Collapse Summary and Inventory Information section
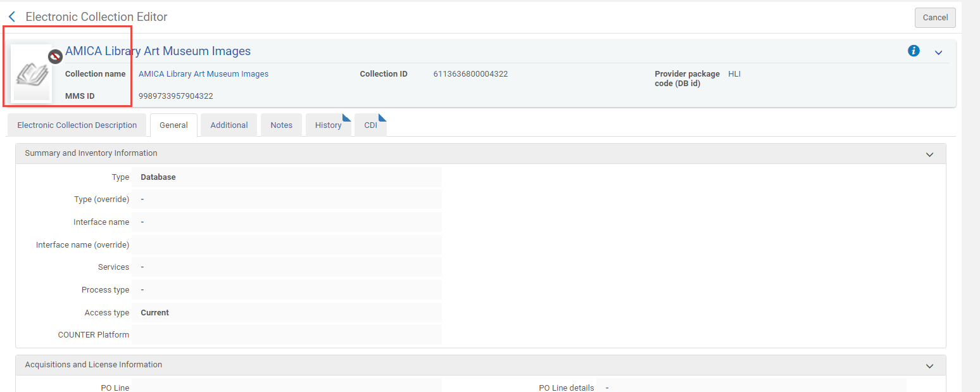980x392 pixels. tap(929, 154)
